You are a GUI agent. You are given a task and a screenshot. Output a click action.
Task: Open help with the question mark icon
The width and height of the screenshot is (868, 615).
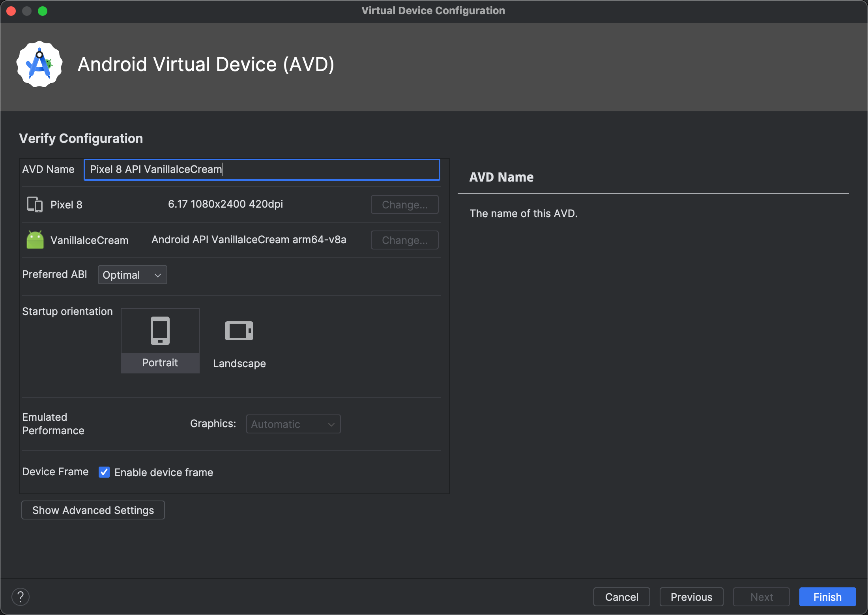[x=21, y=597]
